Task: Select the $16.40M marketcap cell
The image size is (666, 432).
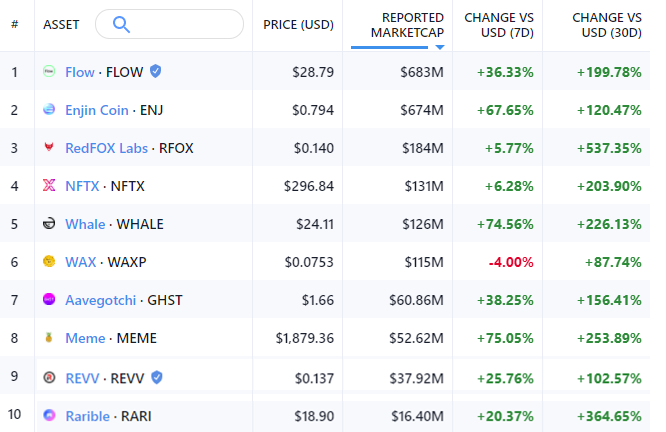Action: [418, 416]
